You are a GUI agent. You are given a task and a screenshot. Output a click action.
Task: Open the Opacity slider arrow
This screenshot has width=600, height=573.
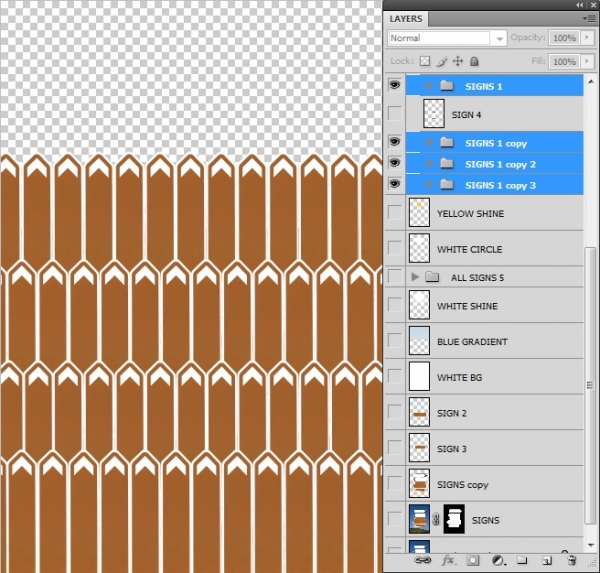point(587,38)
